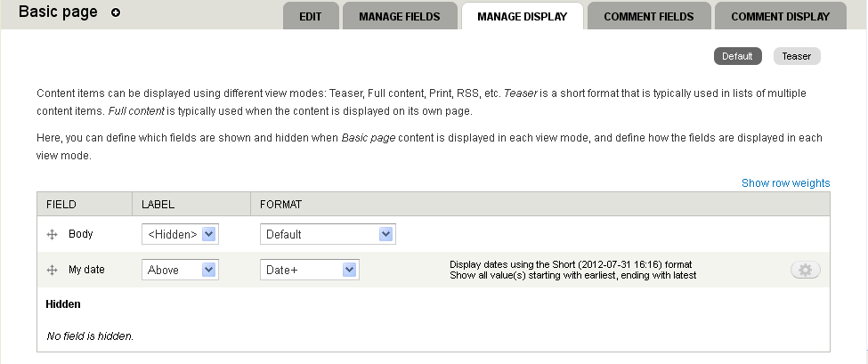
Task: Open the My date label dropdown showing Above
Action: tap(180, 270)
